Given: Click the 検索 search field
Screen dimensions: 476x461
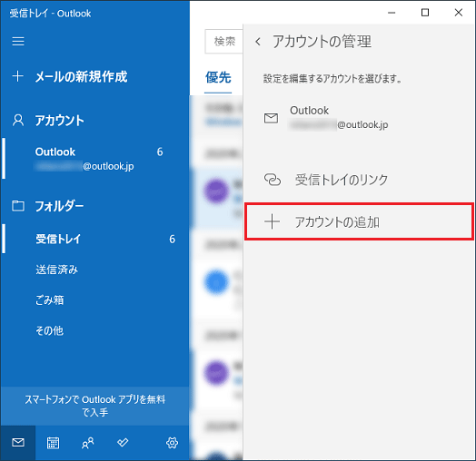Looking at the screenshot, I should click(224, 41).
